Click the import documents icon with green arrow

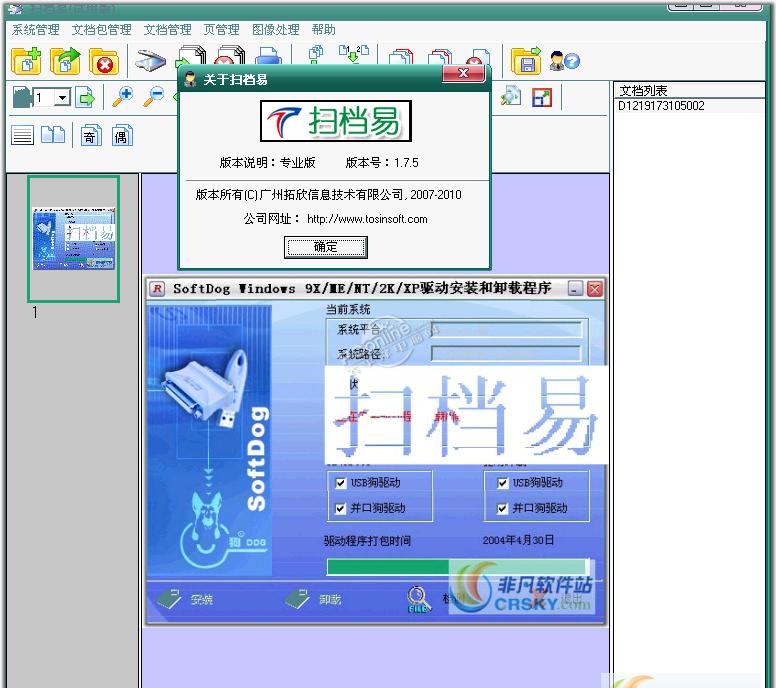(191, 55)
